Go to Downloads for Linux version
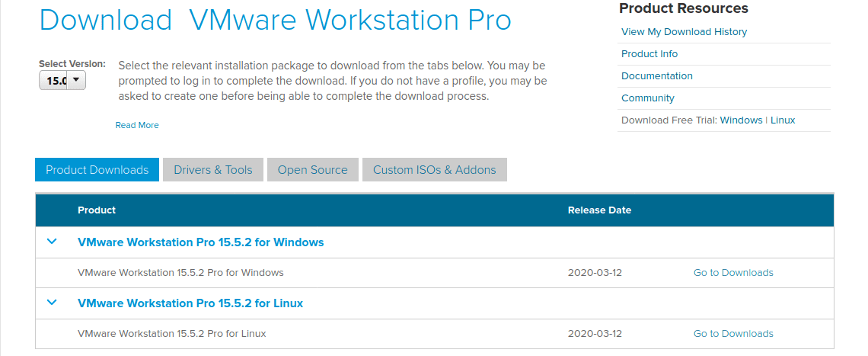This screenshot has width=868, height=356. coord(733,334)
